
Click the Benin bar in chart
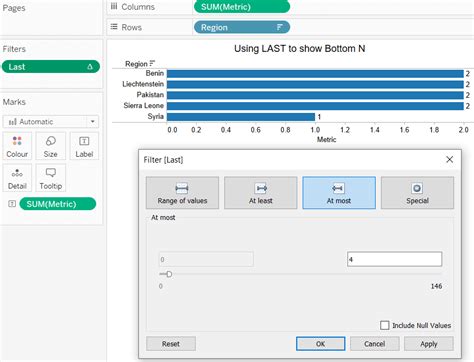(315, 74)
